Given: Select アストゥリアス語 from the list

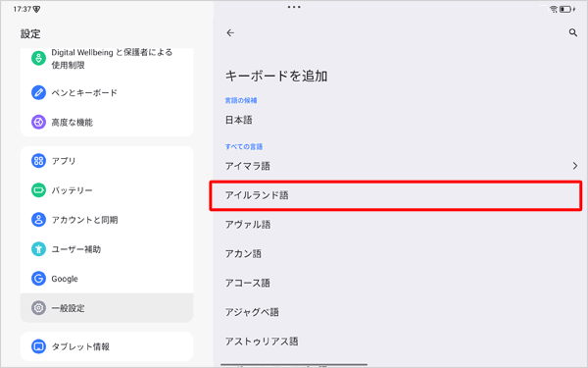Looking at the screenshot, I should pyautogui.click(x=401, y=342).
